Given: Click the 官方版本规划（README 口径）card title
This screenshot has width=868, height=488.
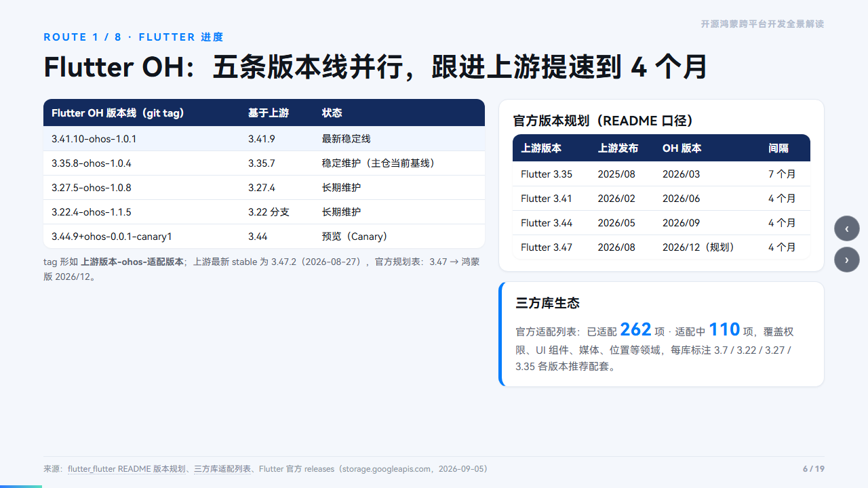Looking at the screenshot, I should point(604,121).
